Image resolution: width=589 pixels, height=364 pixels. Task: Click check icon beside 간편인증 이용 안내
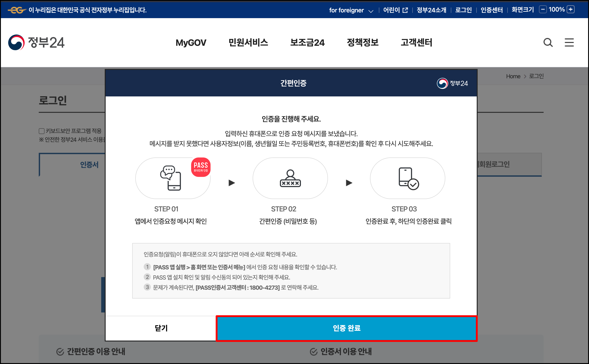[x=60, y=352]
